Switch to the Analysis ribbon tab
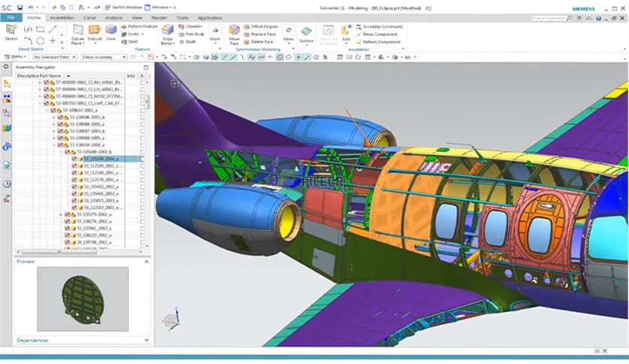Viewport: 629px width, 364px height. (x=114, y=17)
